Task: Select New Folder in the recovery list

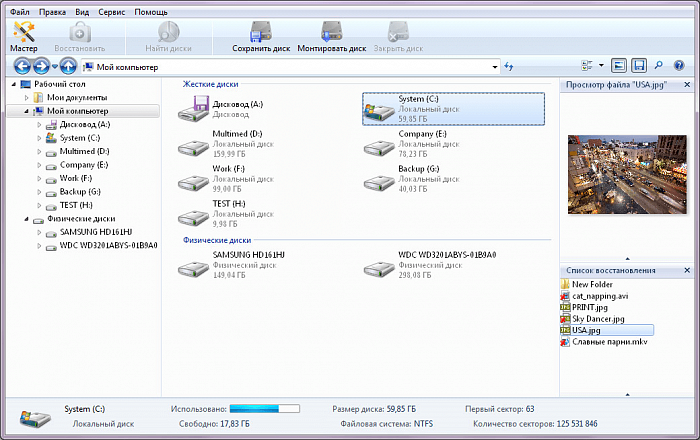Action: 592,284
